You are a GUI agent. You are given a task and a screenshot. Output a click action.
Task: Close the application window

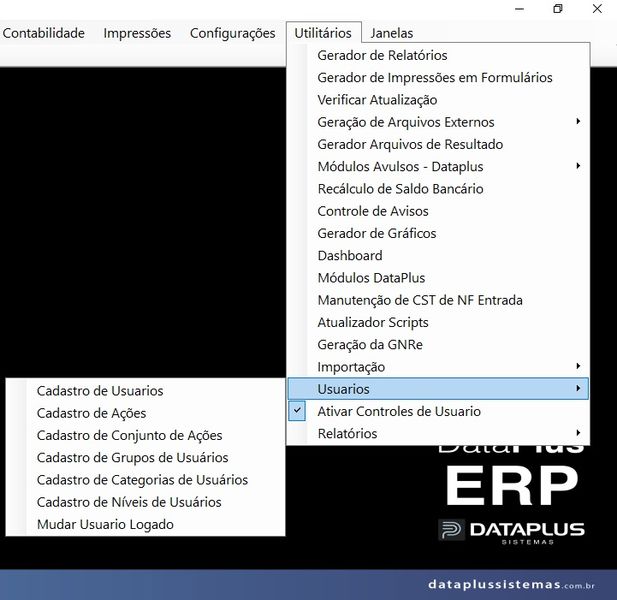pyautogui.click(x=597, y=9)
